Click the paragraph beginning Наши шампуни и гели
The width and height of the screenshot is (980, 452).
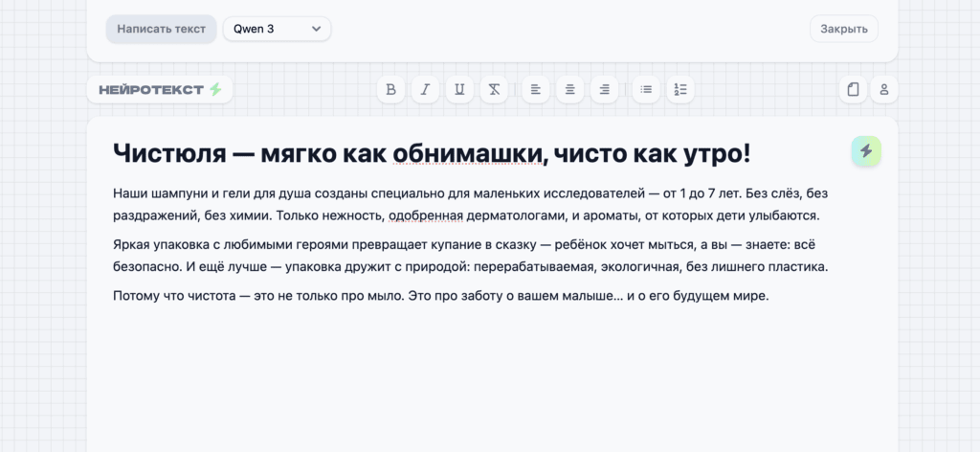coord(471,204)
